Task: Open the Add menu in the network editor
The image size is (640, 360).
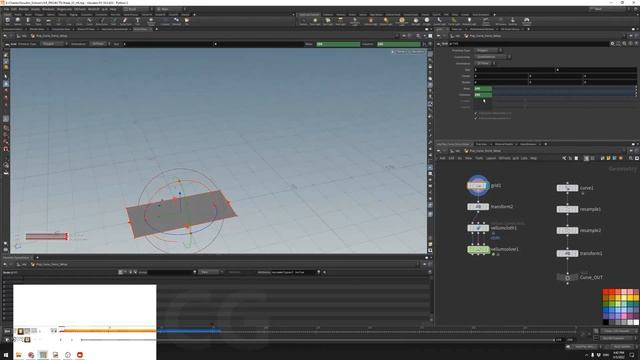Action: click(442, 158)
